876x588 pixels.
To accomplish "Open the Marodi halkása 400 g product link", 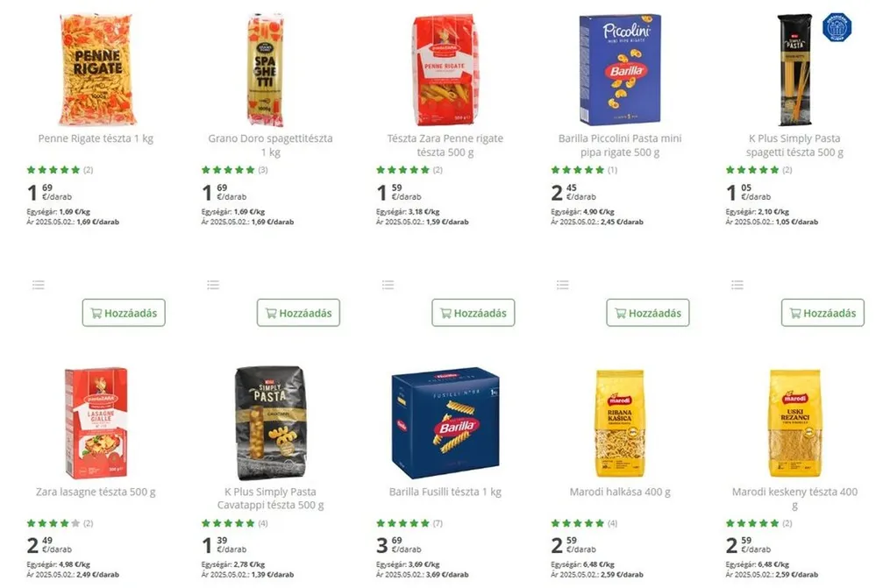I will click(620, 492).
